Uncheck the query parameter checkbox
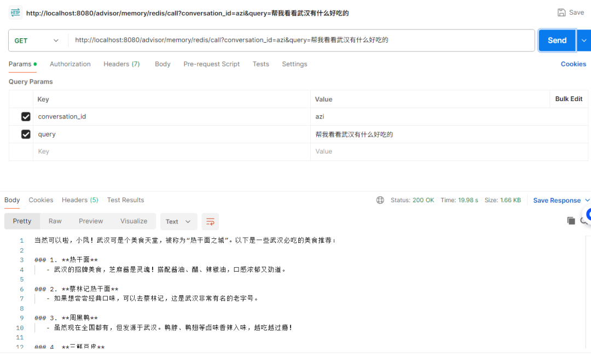591x364 pixels. coord(26,134)
